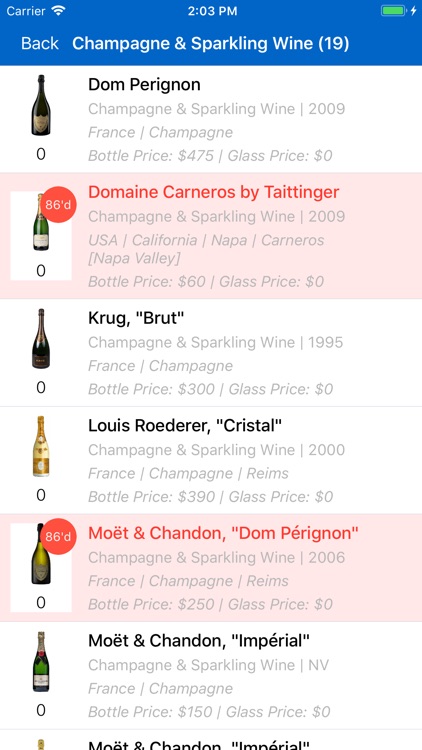Select the Krug, "Brut" wine name
422x750 pixels.
point(136,318)
